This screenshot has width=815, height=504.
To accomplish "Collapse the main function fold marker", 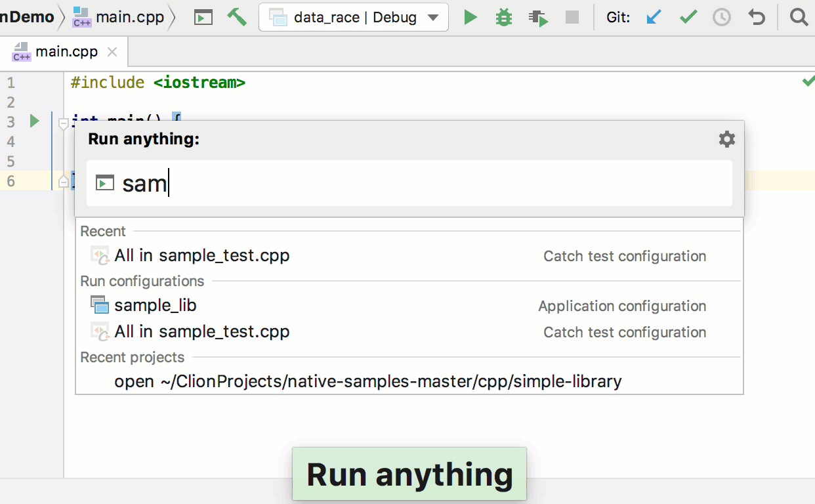I will (x=64, y=123).
